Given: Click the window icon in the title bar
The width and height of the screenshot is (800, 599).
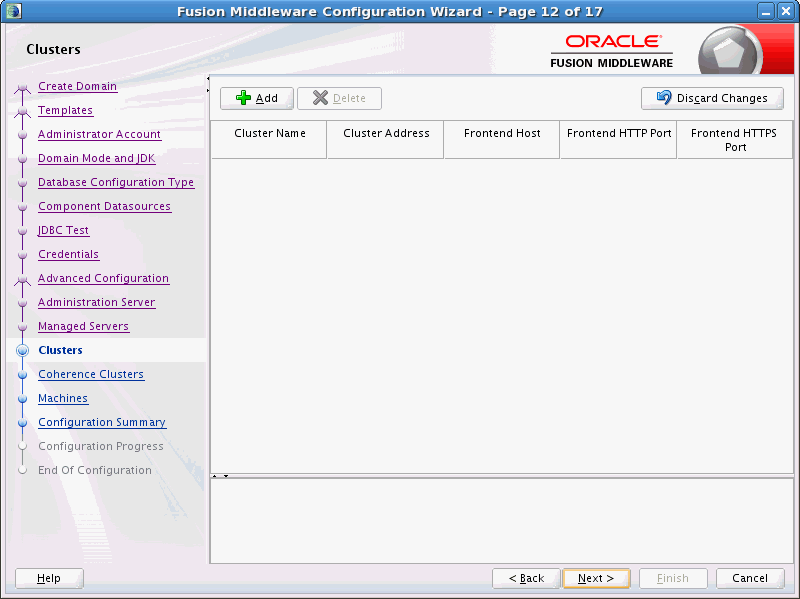Looking at the screenshot, I should [x=14, y=11].
